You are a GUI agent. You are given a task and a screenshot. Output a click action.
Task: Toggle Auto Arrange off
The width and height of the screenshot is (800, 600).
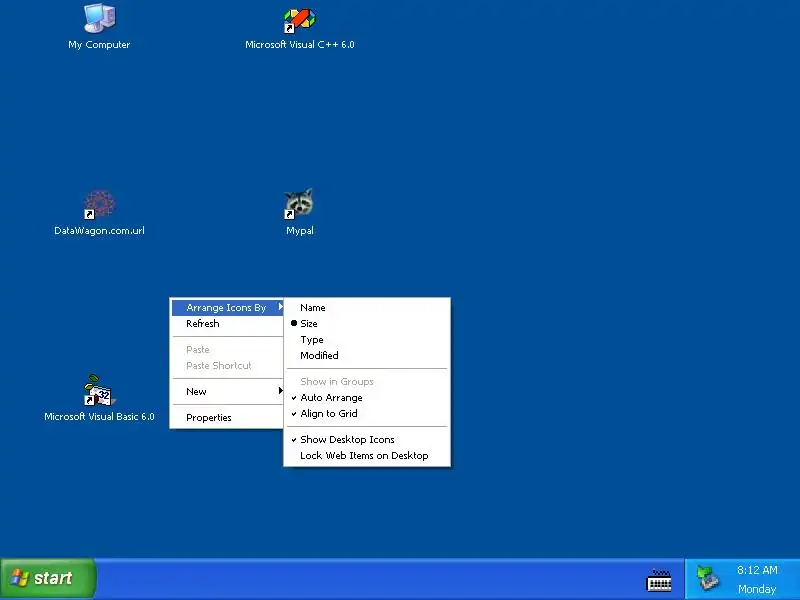367,397
